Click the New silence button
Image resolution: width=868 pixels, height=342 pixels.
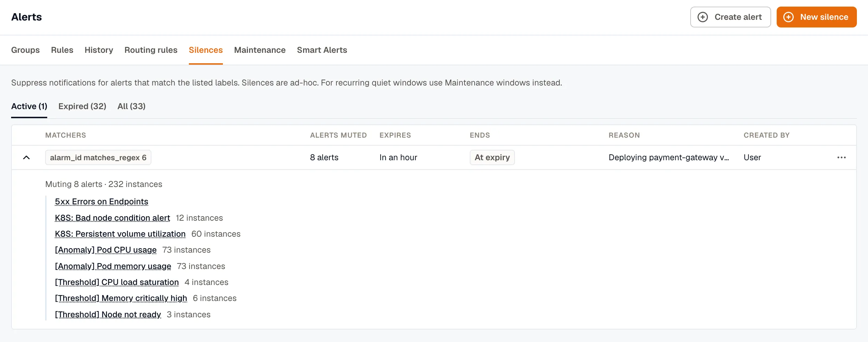click(x=816, y=17)
